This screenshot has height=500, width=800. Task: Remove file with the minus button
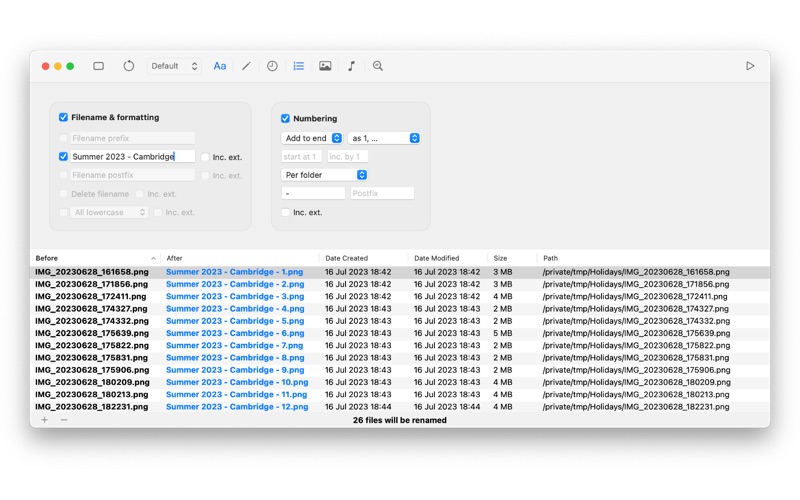pyautogui.click(x=64, y=420)
